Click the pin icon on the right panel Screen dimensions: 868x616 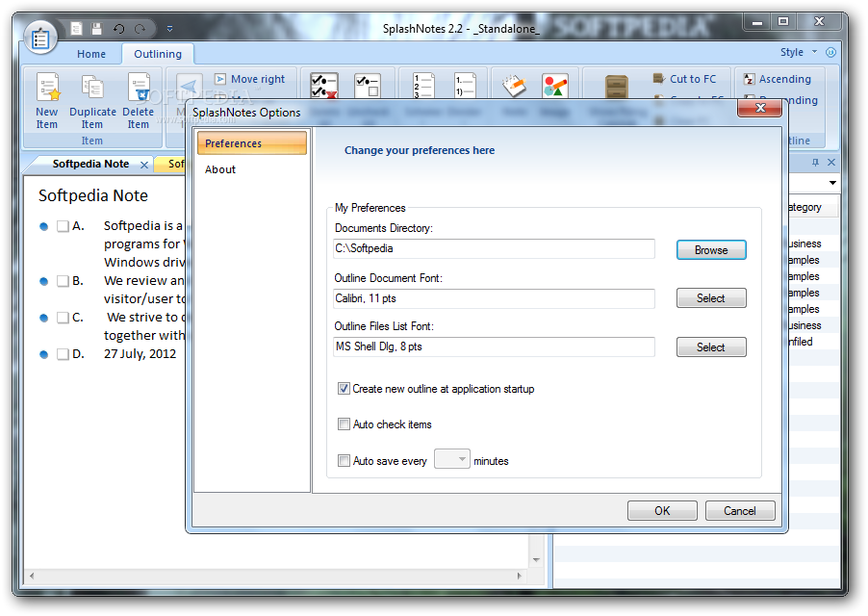point(815,162)
